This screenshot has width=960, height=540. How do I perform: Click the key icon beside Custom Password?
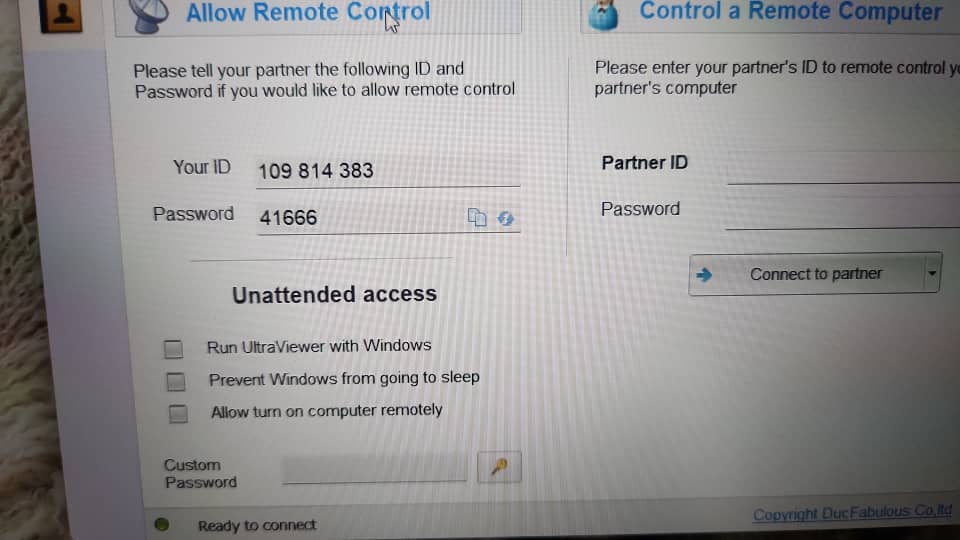click(x=499, y=467)
